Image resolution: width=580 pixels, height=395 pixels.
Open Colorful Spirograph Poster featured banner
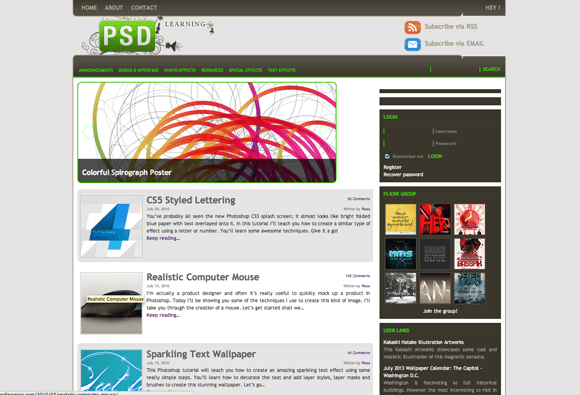click(x=207, y=132)
